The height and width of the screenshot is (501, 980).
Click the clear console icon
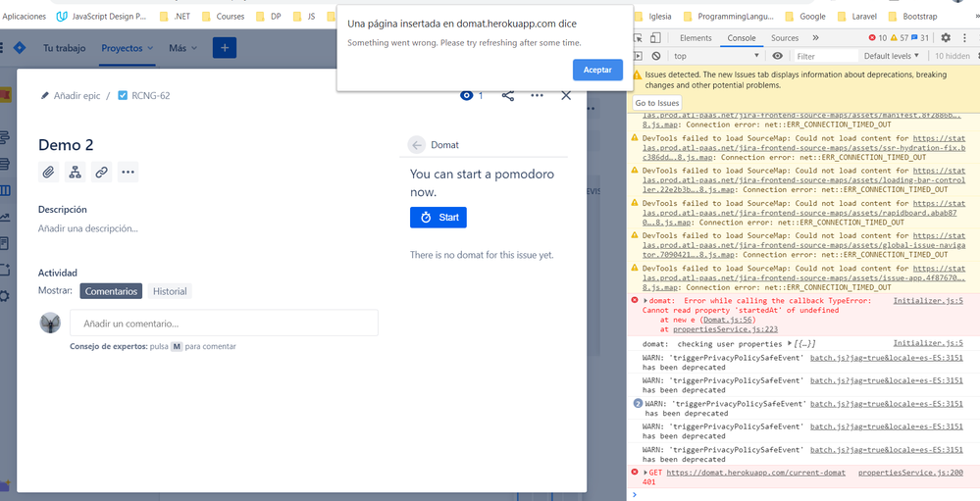pyautogui.click(x=656, y=56)
